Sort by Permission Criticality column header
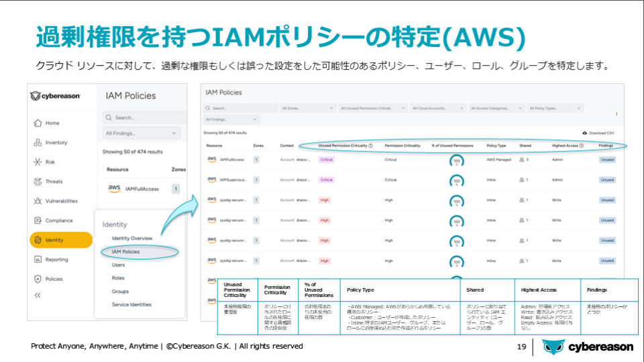The image size is (644, 362). (402, 145)
